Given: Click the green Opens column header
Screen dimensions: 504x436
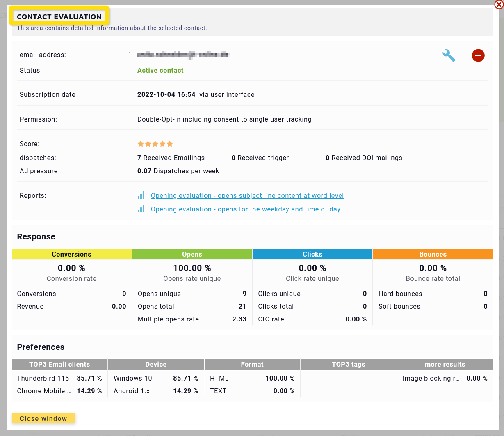Looking at the screenshot, I should 192,254.
